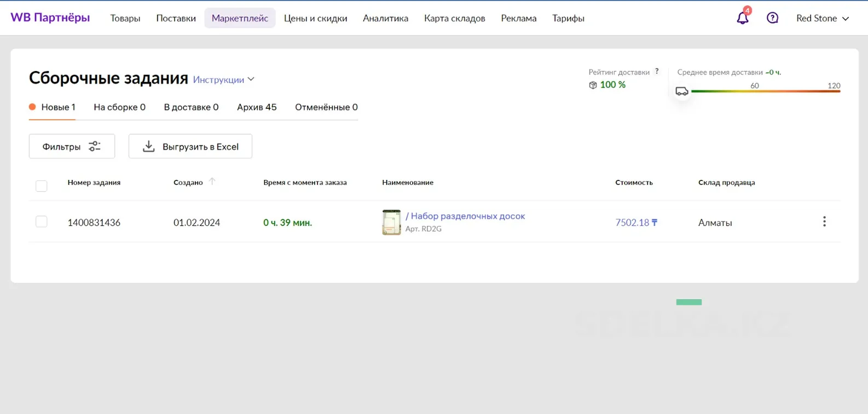The width and height of the screenshot is (868, 414).
Task: Open the Товары menu
Action: [125, 18]
